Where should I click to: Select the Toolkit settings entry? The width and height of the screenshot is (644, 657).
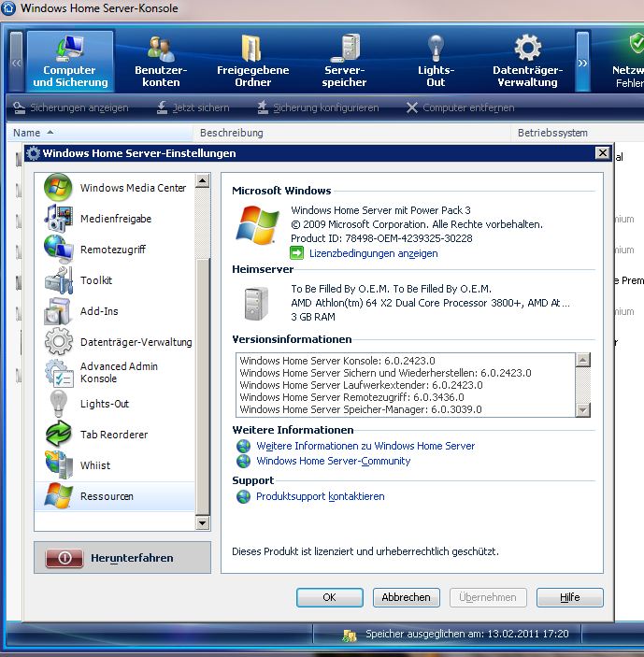[95, 280]
